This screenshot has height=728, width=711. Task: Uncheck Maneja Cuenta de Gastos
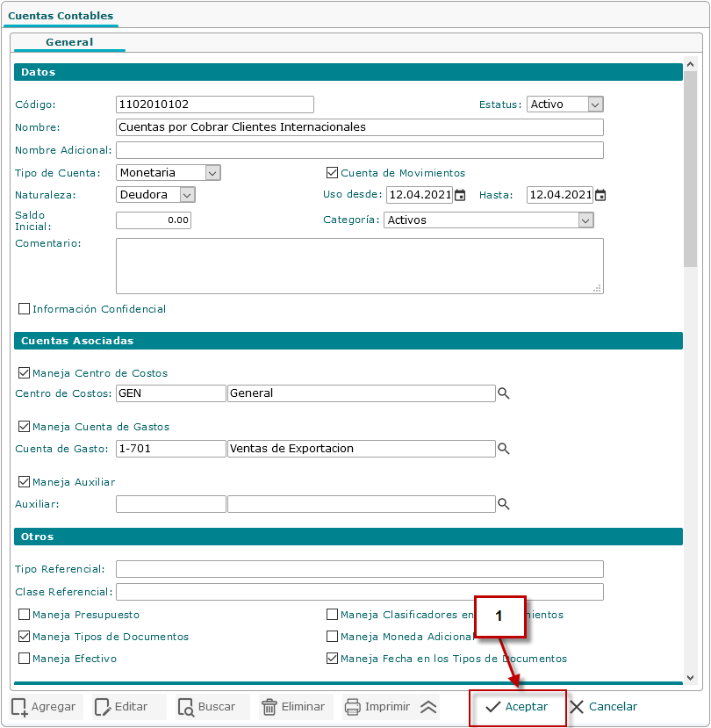tap(24, 426)
